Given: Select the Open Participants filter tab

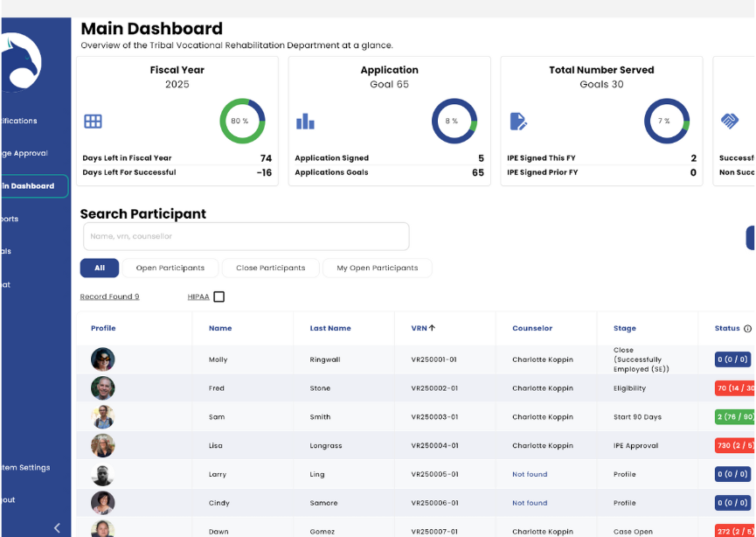Looking at the screenshot, I should tap(170, 268).
